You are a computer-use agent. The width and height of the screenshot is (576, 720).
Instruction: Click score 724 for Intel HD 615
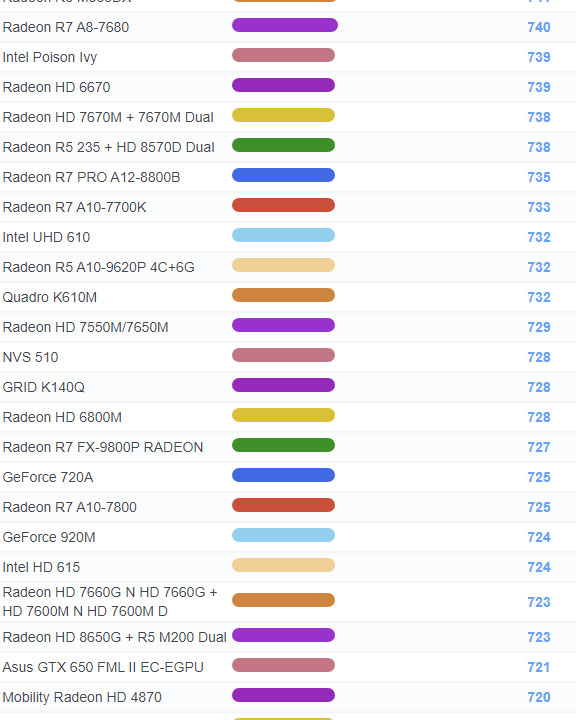pyautogui.click(x=539, y=567)
